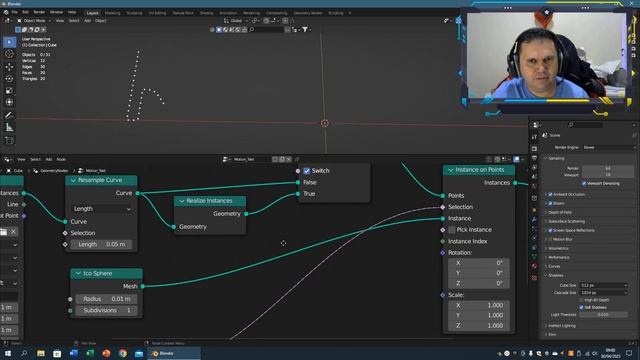Open the Modifiers properties tab
640x360 pixels.
(534, 220)
